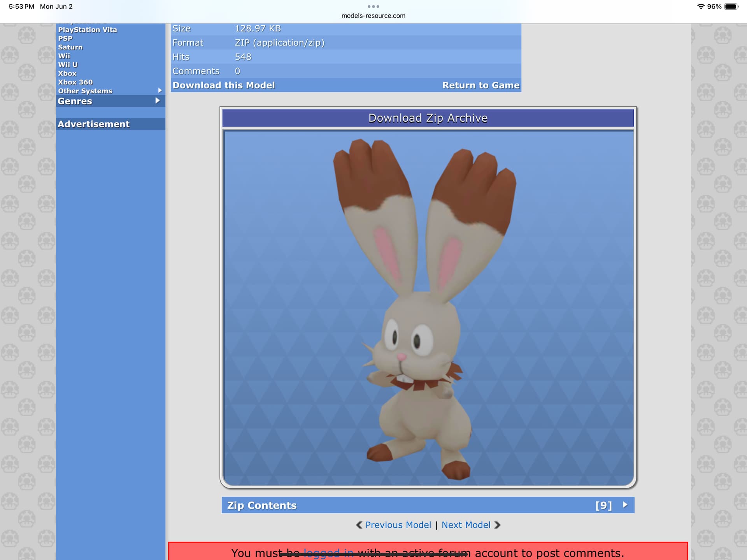The image size is (747, 560).
Task: Go to Previous Model
Action: [x=398, y=525]
